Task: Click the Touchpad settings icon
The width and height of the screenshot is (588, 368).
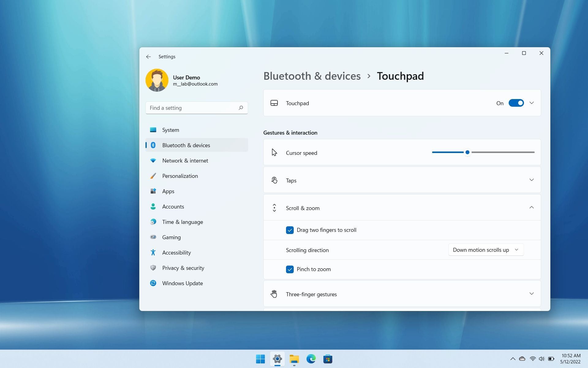Action: point(274,103)
